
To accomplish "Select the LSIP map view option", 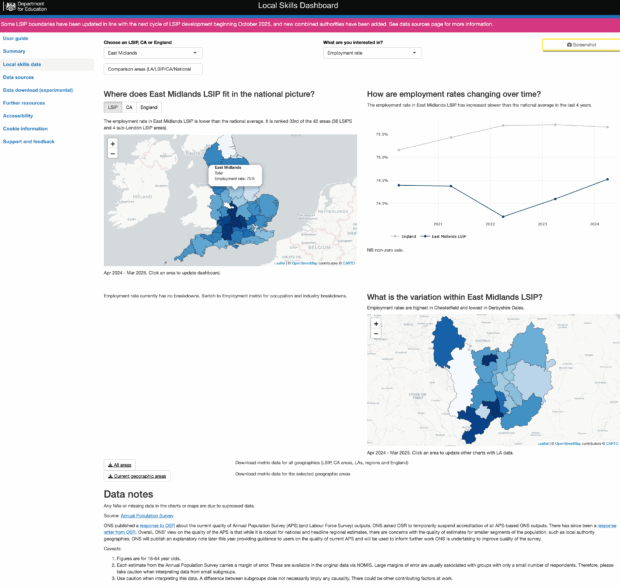I will tap(113, 106).
